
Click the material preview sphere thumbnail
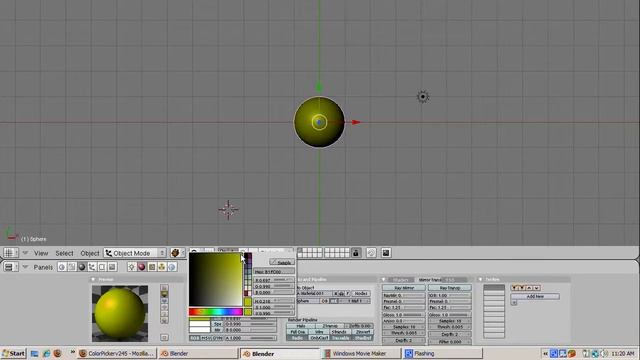pyautogui.click(x=120, y=313)
